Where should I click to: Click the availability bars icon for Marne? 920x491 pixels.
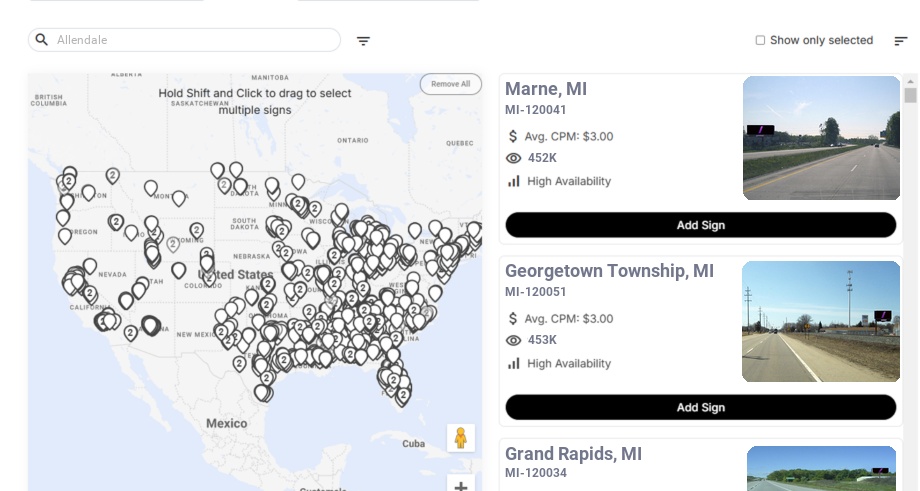tap(514, 181)
